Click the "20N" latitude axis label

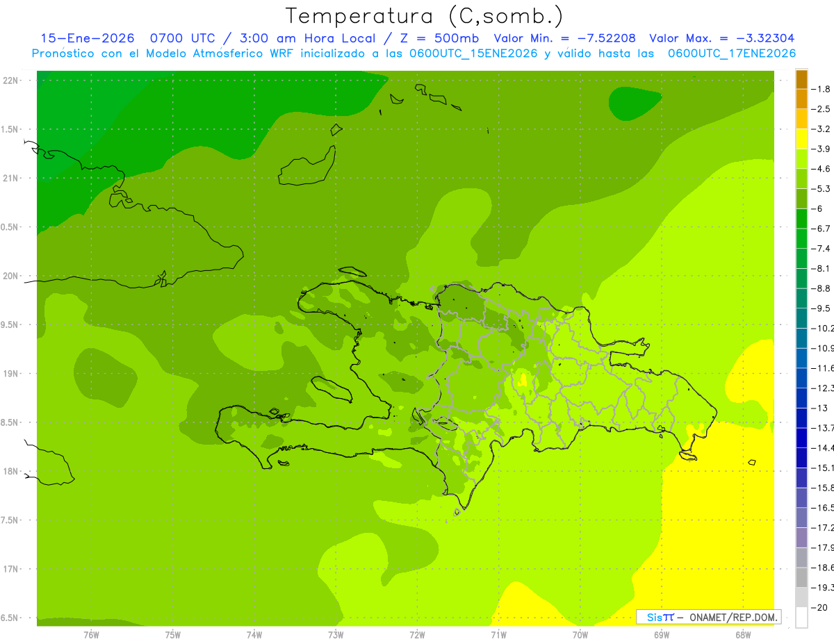(11, 276)
